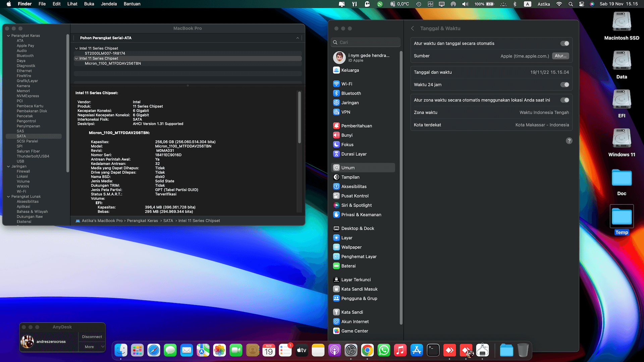The image size is (644, 362).
Task: Click in the Cari search field
Action: [x=366, y=42]
